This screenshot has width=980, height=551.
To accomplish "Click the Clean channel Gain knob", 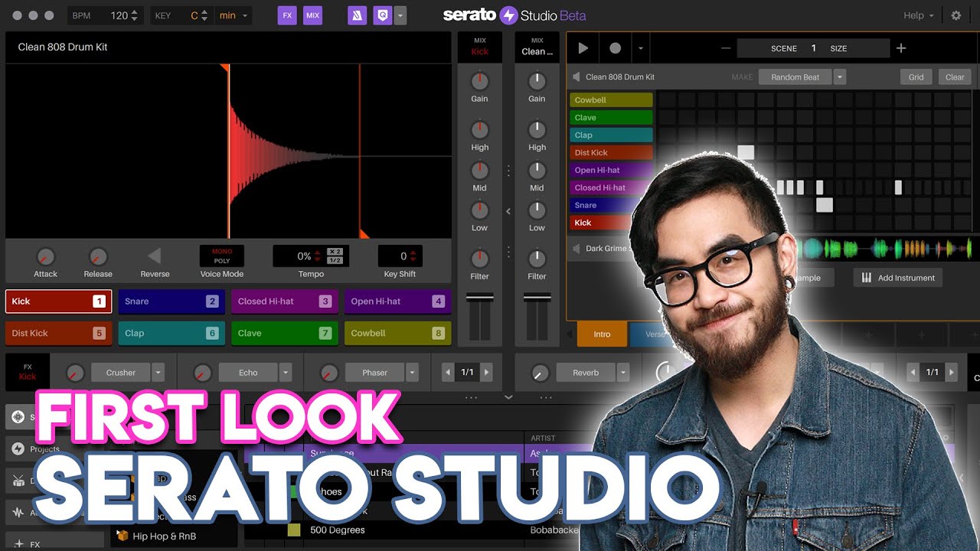I will tap(537, 80).
